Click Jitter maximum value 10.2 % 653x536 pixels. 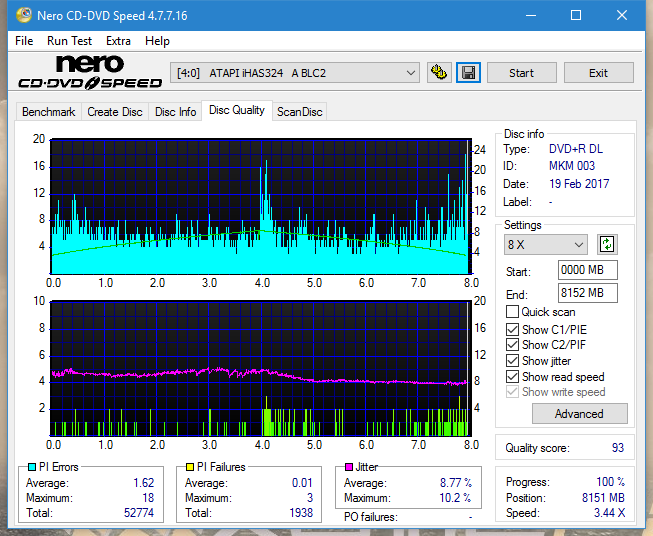455,498
